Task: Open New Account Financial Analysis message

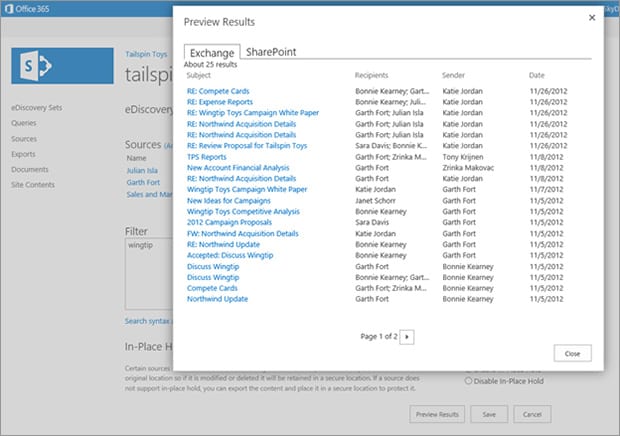Action: [238, 168]
